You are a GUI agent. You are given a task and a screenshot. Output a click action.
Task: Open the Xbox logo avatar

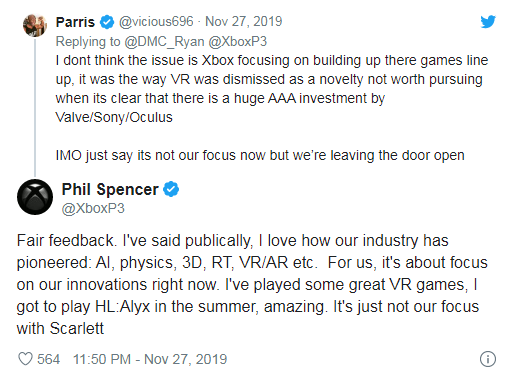click(35, 197)
